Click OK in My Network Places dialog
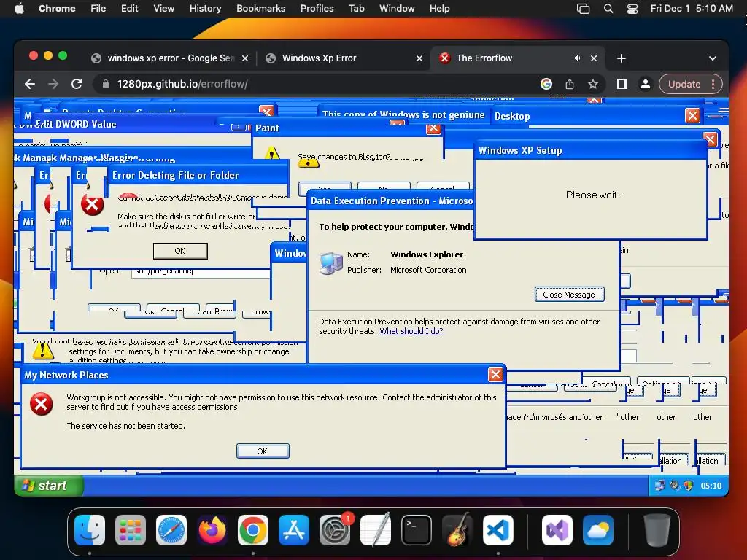The width and height of the screenshot is (747, 560). tap(263, 451)
